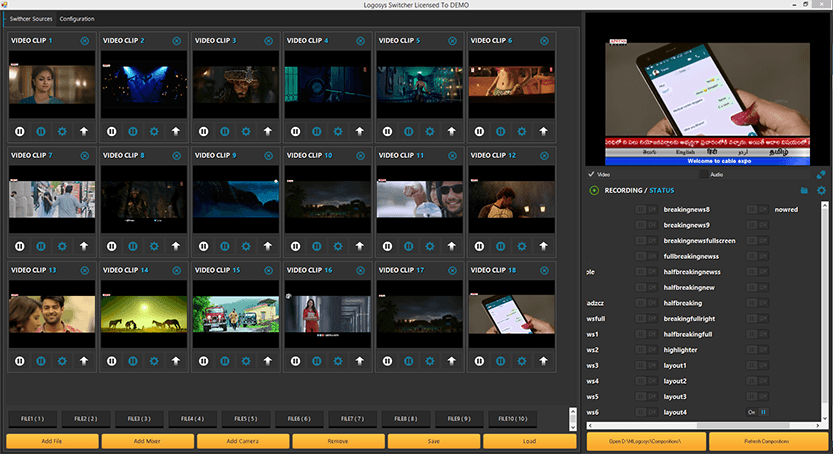This screenshot has width=833, height=454.
Task: Select the FILE1 (1) preset button
Action: click(32, 419)
